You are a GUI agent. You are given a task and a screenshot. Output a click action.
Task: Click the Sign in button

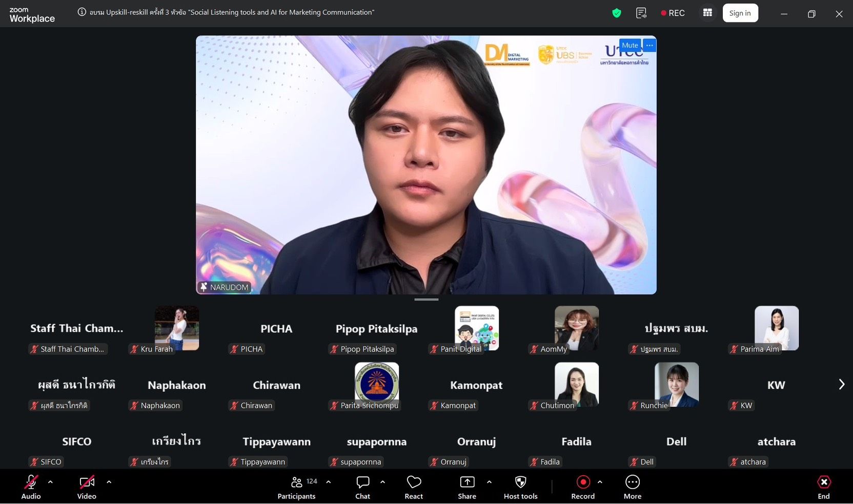(x=740, y=13)
